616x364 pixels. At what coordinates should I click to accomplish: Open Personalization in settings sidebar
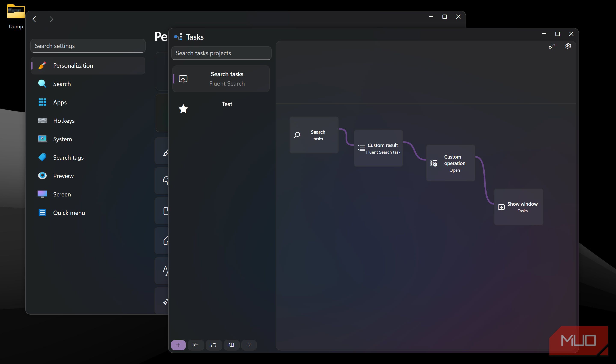88,65
